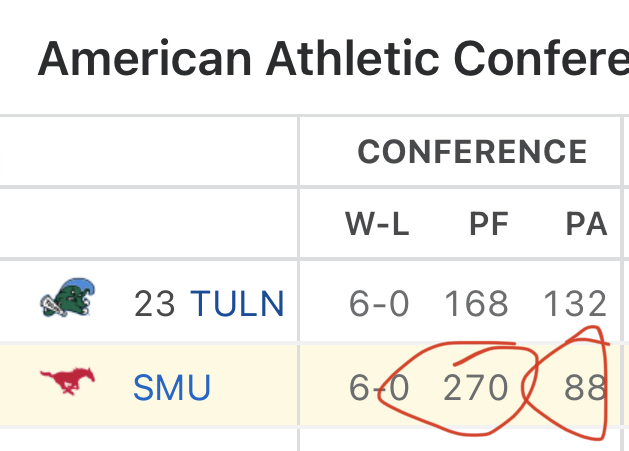Screen dimensions: 629x451
Task: Select Tulane's 168 points-for value
Action: pos(476,304)
